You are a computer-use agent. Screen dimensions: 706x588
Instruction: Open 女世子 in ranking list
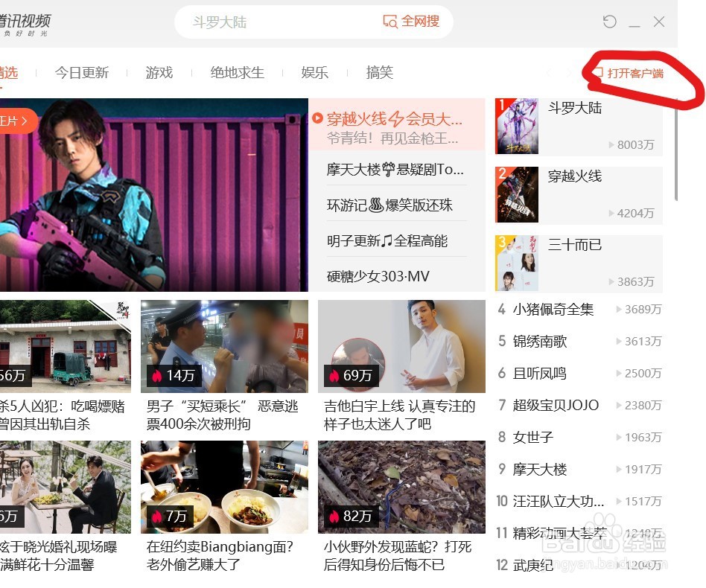pos(532,438)
